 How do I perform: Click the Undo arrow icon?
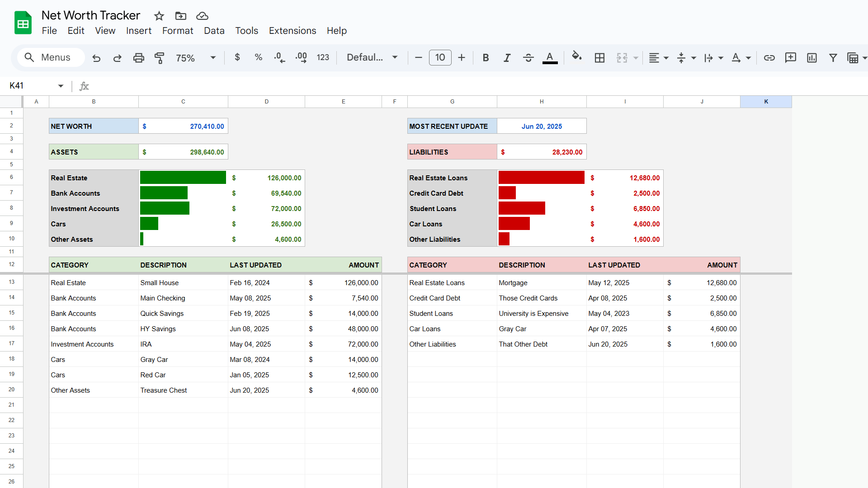[96, 58]
